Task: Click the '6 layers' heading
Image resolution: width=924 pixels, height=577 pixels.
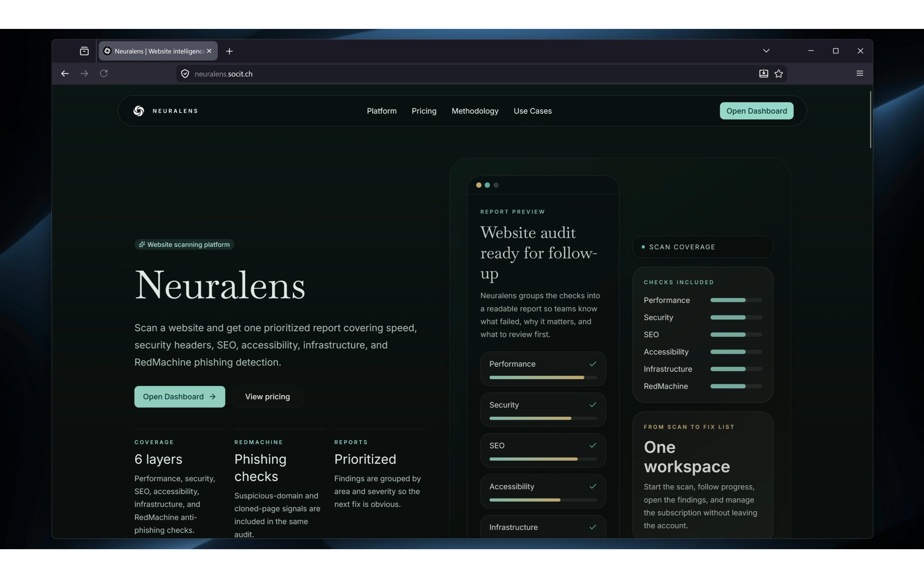Action: 158,459
